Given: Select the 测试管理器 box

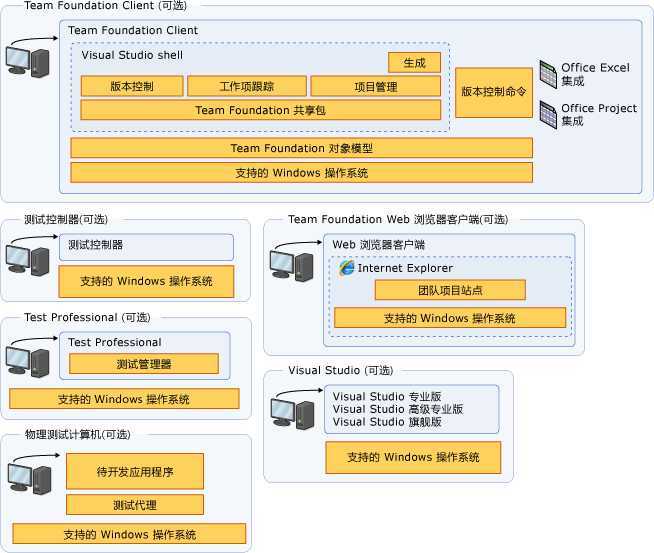Looking at the screenshot, I should pos(144,364).
